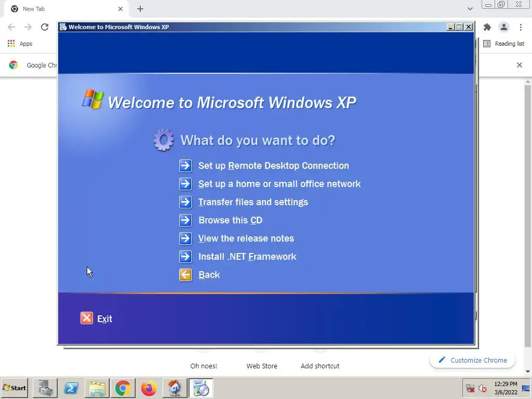Open Server Manager from taskbar
The image size is (532, 399).
tap(45, 388)
